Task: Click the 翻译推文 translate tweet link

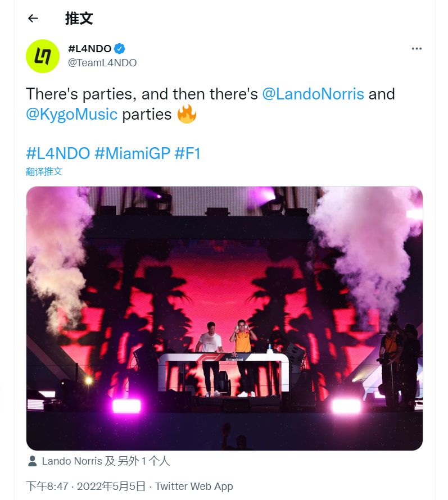Action: pyautogui.click(x=44, y=171)
